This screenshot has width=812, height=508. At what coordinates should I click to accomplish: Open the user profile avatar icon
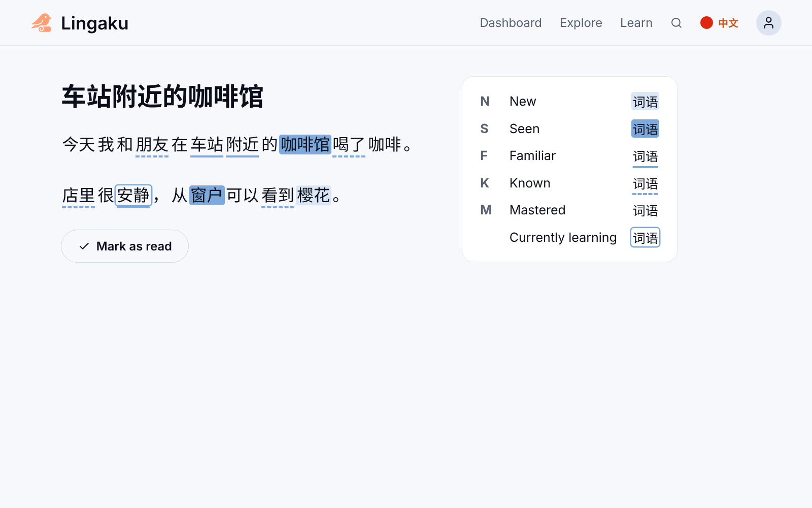pyautogui.click(x=768, y=23)
